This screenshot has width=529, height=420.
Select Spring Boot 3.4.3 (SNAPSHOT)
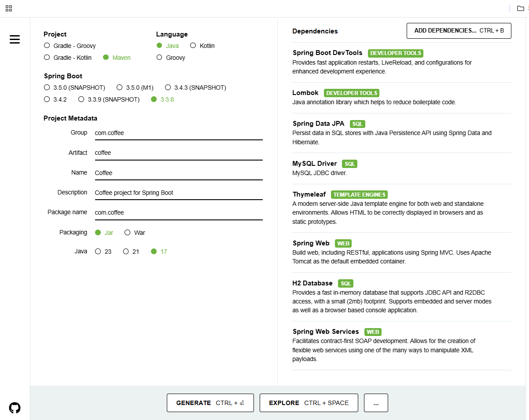(196, 88)
